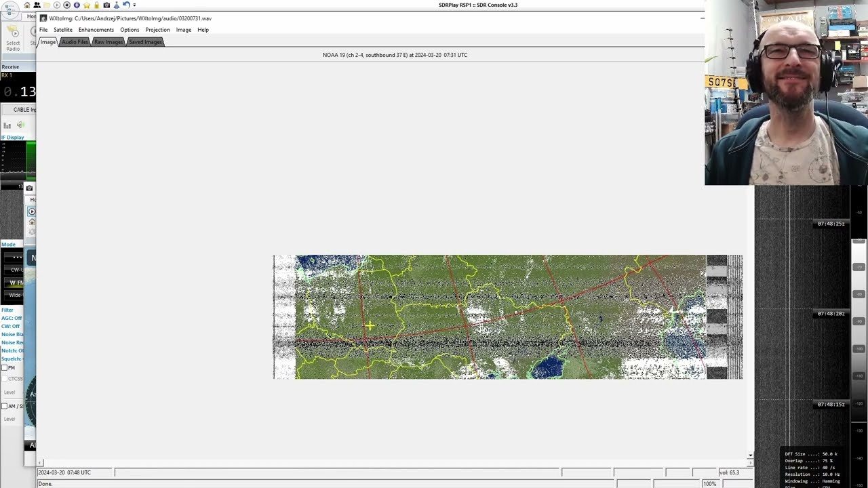
Task: Click the speaker volume icon
Action: 20,125
